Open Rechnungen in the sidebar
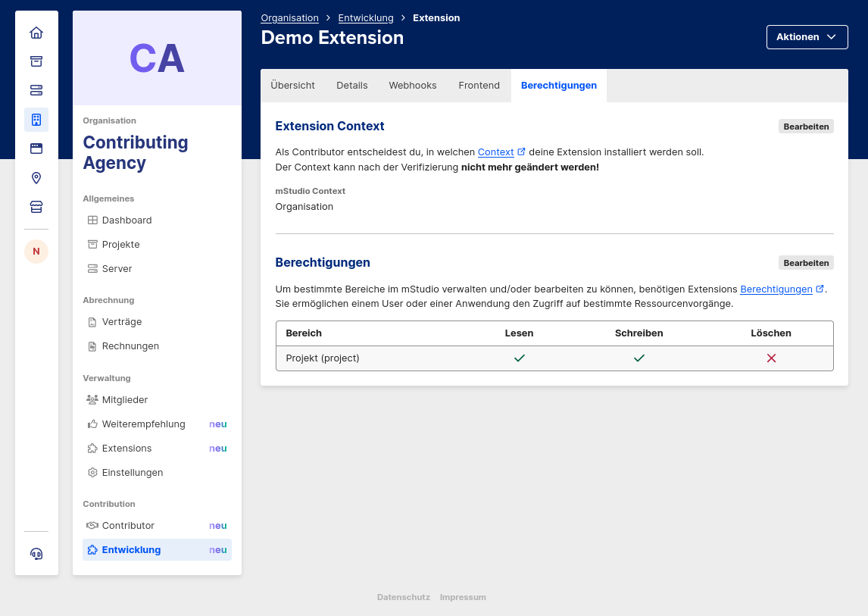The height and width of the screenshot is (616, 868). click(x=130, y=346)
